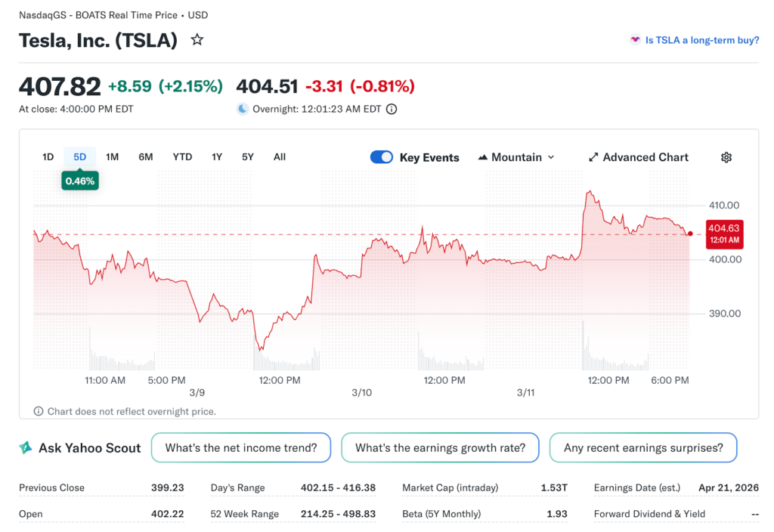Image resolution: width=774 pixels, height=532 pixels.
Task: Switch to the 6M range tab
Action: click(x=146, y=157)
